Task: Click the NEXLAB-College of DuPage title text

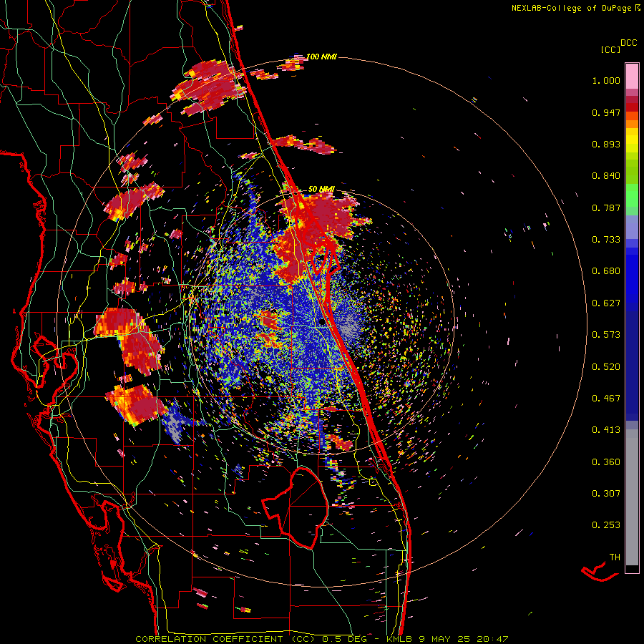Action: coord(571,8)
